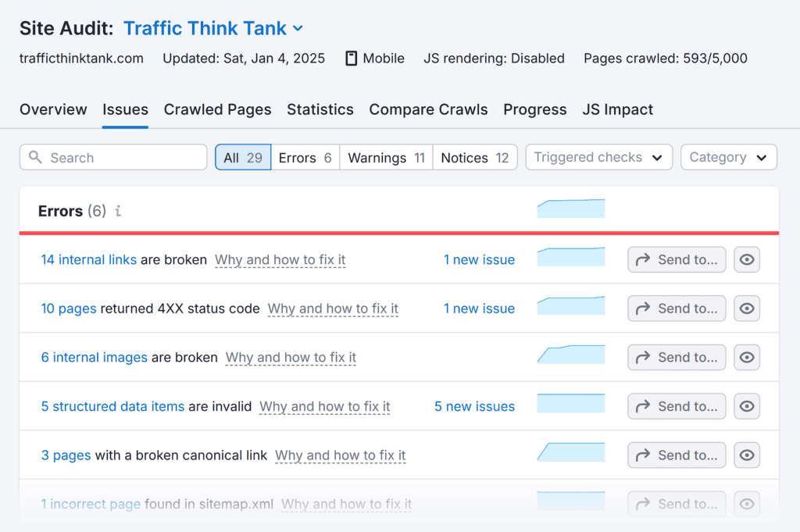800x532 pixels.
Task: Open the Category dropdown
Action: pyautogui.click(x=728, y=157)
